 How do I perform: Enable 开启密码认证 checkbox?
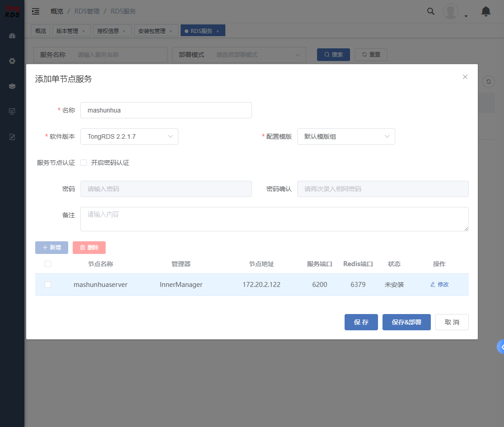click(x=84, y=163)
